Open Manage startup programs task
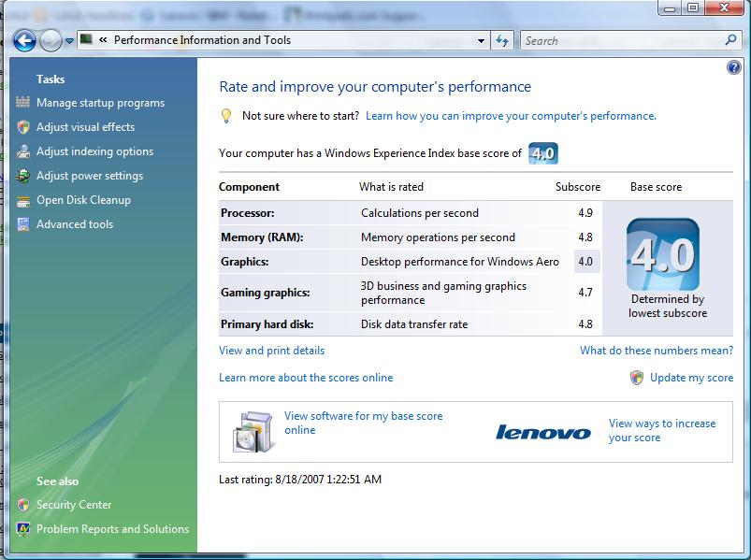751x560 pixels. coord(101,103)
